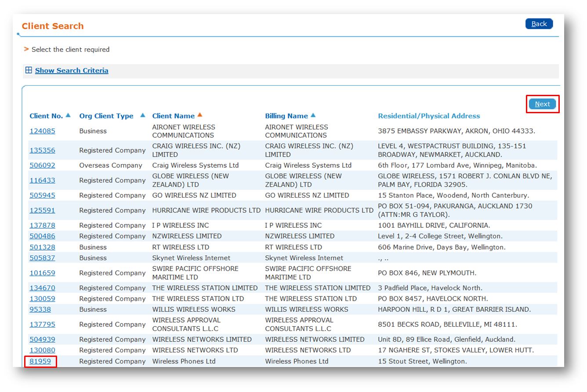The width and height of the screenshot is (587, 392).
Task: Click address Level 1, 2-4 College Street
Action: click(440, 236)
